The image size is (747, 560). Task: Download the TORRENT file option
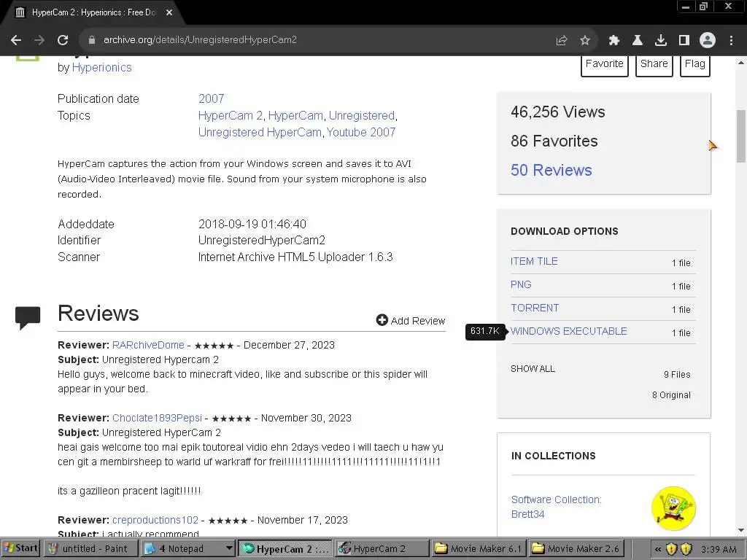(x=535, y=308)
